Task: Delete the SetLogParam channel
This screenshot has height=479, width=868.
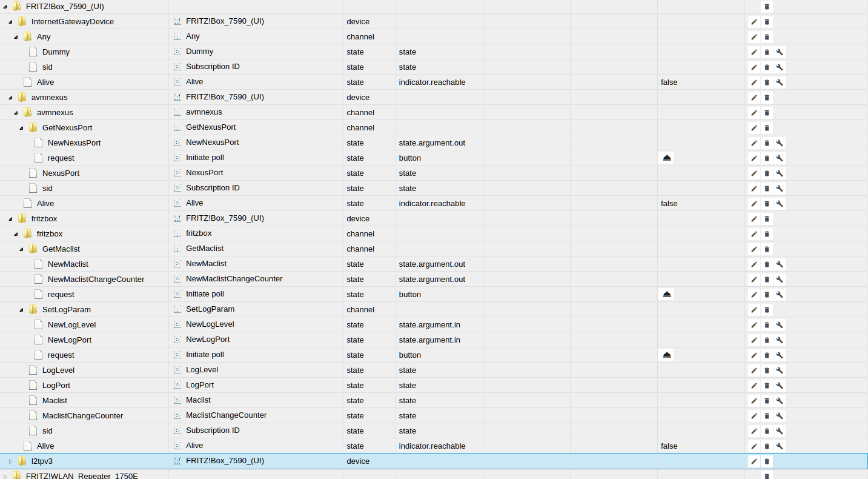Action: tap(767, 310)
